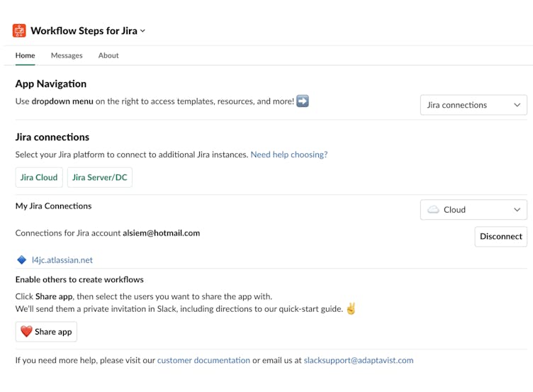Click the victory hand emoji

pyautogui.click(x=351, y=308)
